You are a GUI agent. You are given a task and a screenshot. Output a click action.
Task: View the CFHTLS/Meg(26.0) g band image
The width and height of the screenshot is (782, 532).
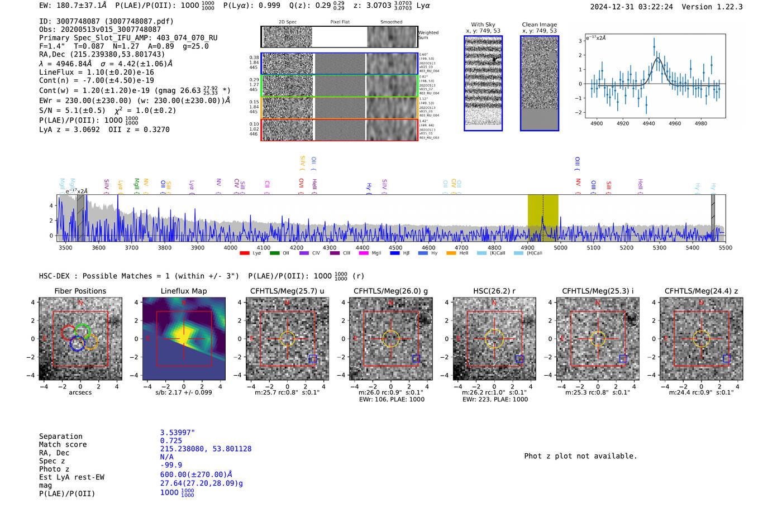(x=391, y=339)
